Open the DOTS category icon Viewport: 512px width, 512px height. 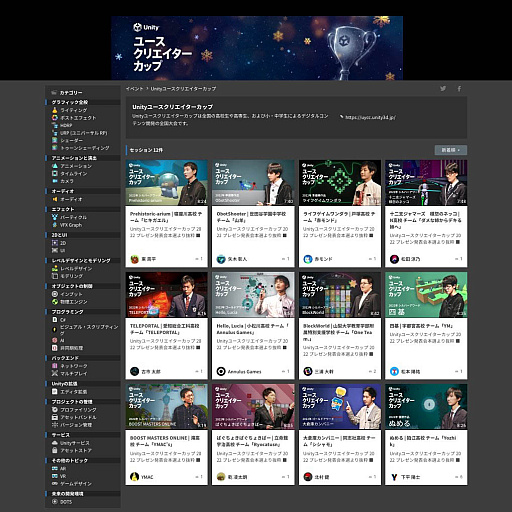pos(55,502)
